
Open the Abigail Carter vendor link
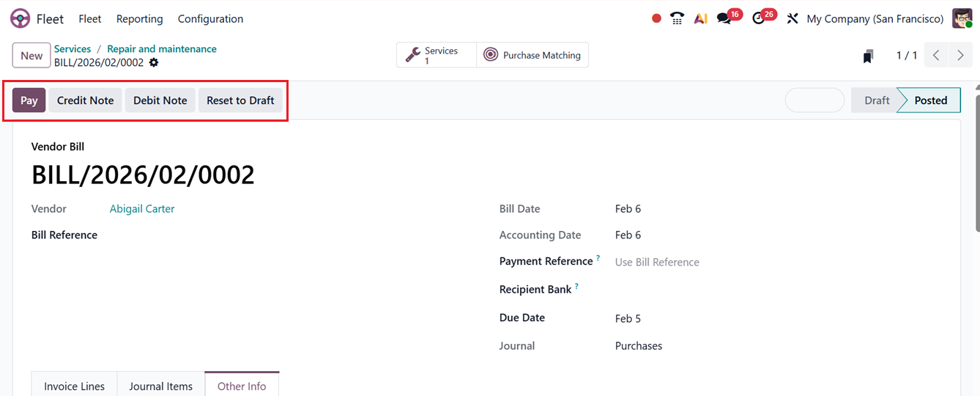(x=142, y=209)
